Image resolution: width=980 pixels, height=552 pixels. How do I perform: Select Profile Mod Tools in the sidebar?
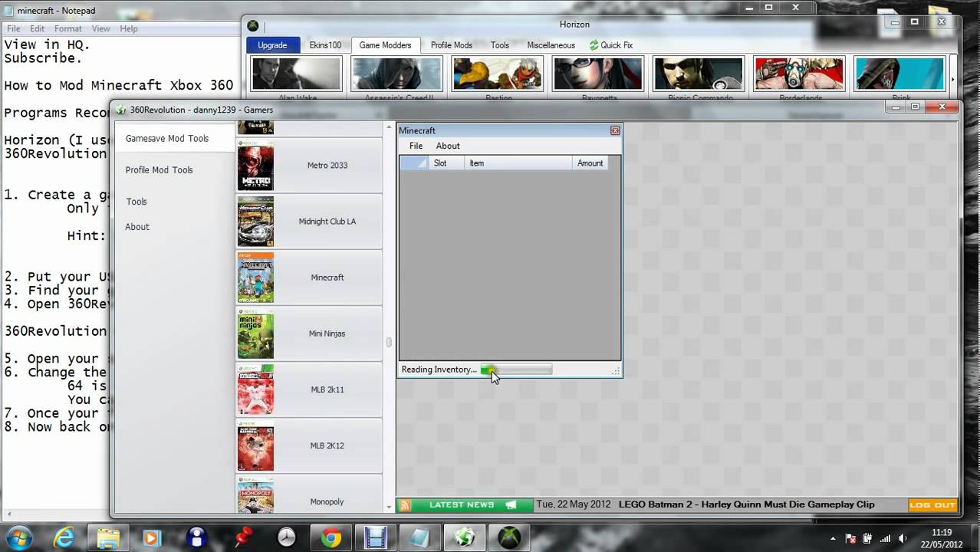(x=159, y=170)
